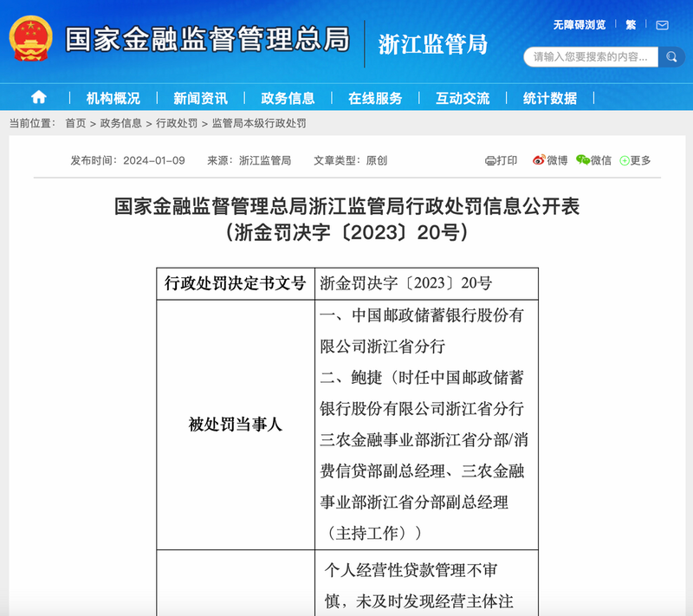Click 行政处罚 in the breadcrumb
693x616 pixels.
177,123
